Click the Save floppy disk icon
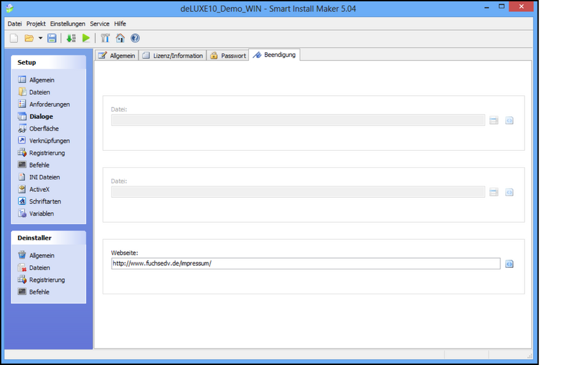Screen dimensions: 588x365 (x=52, y=39)
